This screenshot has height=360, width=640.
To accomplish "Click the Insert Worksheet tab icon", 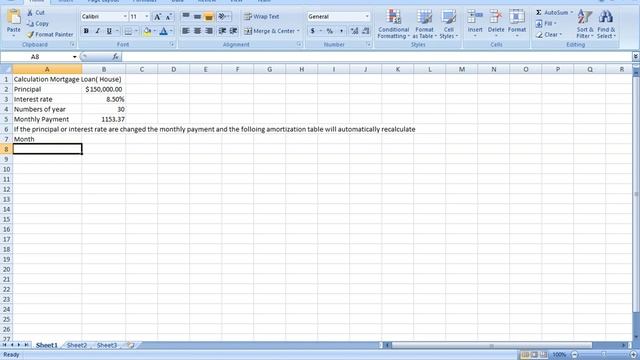I will pyautogui.click(x=131, y=345).
